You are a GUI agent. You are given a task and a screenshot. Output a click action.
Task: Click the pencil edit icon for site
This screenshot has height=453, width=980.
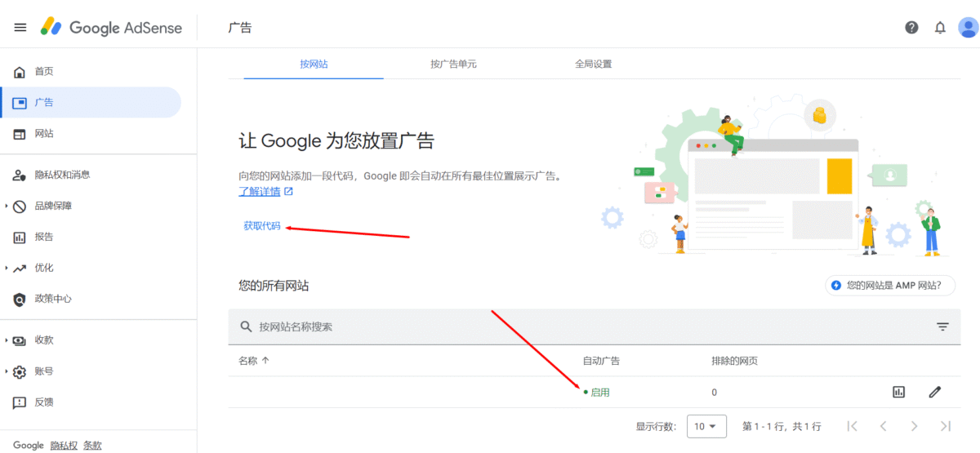tap(935, 392)
